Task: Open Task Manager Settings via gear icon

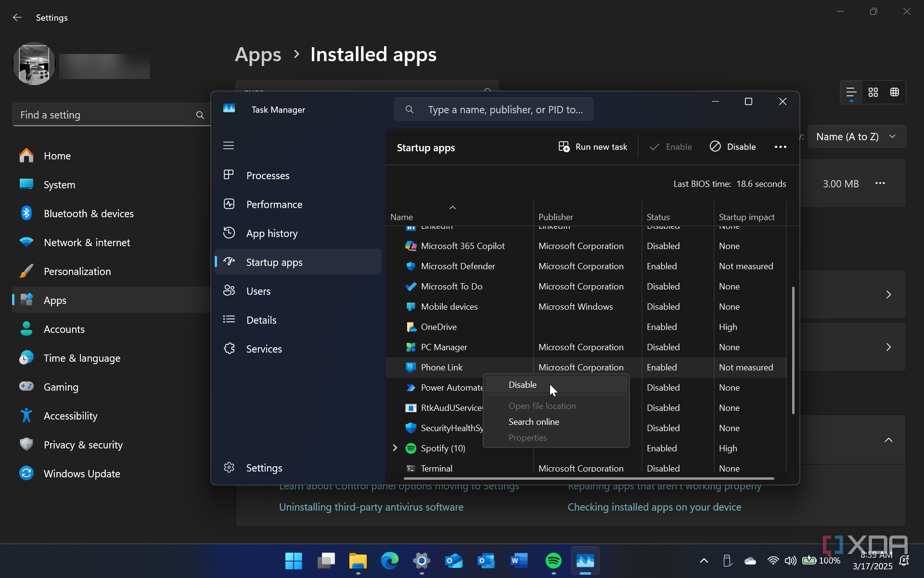Action: pos(229,468)
